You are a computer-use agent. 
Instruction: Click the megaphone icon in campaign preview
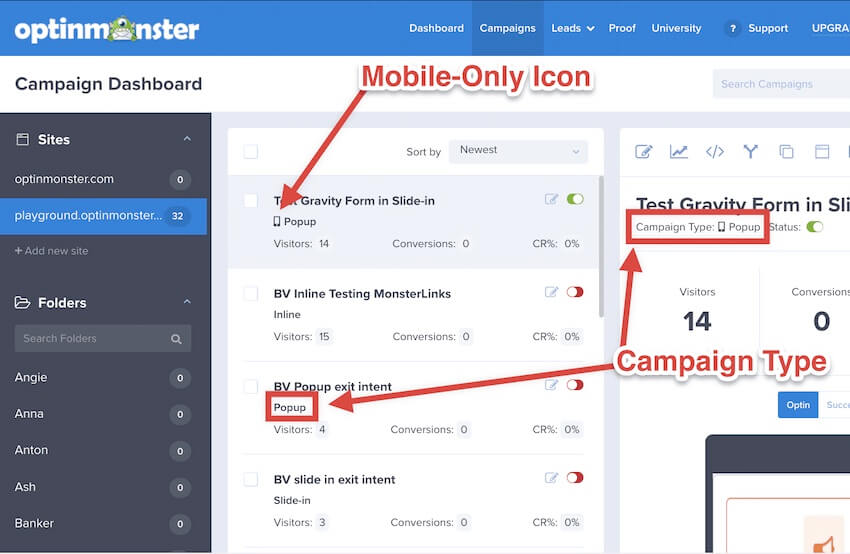824,544
